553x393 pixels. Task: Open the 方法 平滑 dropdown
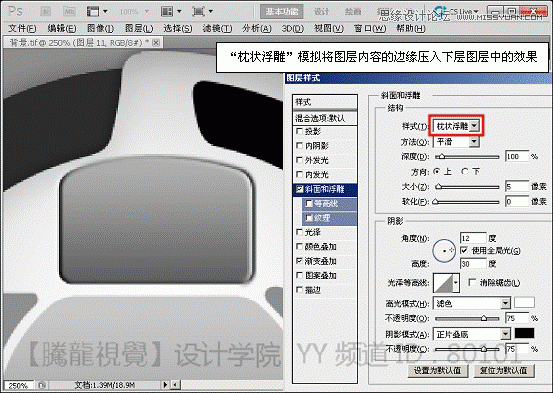456,141
